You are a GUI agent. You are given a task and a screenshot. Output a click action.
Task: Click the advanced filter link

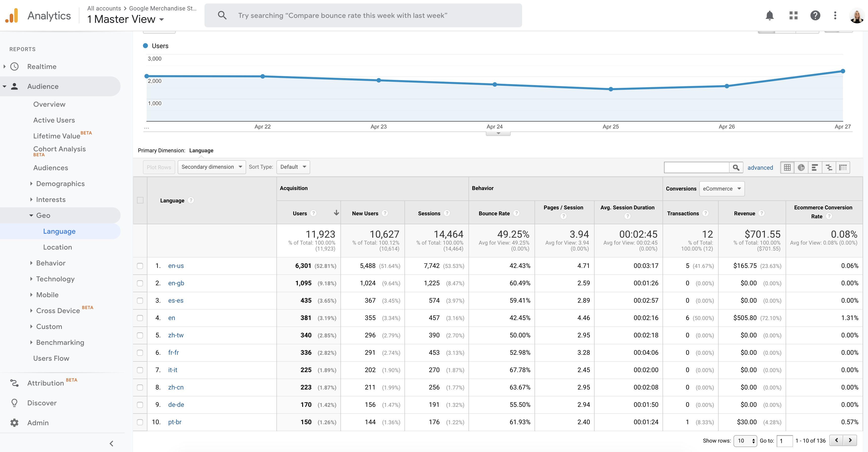click(760, 167)
